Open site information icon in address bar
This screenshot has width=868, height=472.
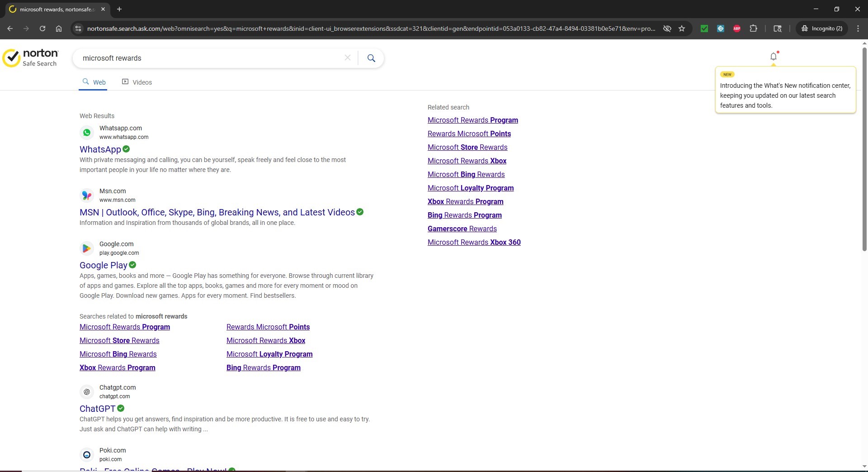coord(78,29)
